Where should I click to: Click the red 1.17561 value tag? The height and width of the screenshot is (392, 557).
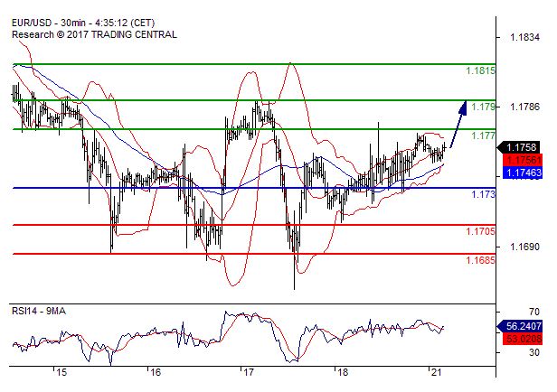523,160
